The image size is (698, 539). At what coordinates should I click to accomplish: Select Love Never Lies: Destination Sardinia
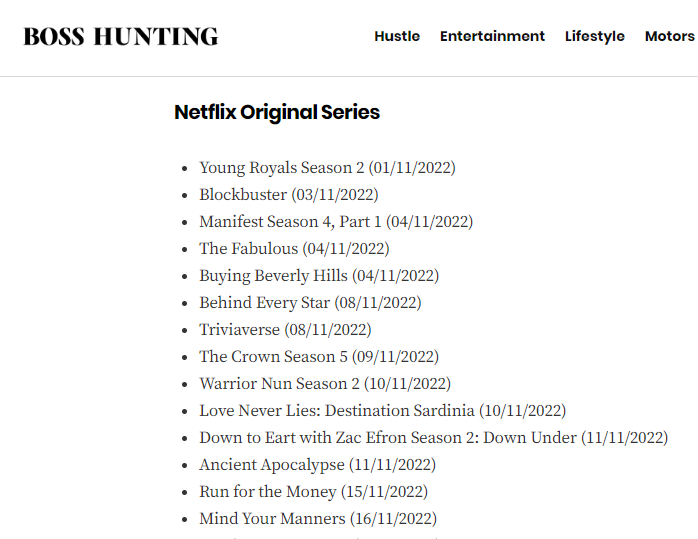point(382,411)
